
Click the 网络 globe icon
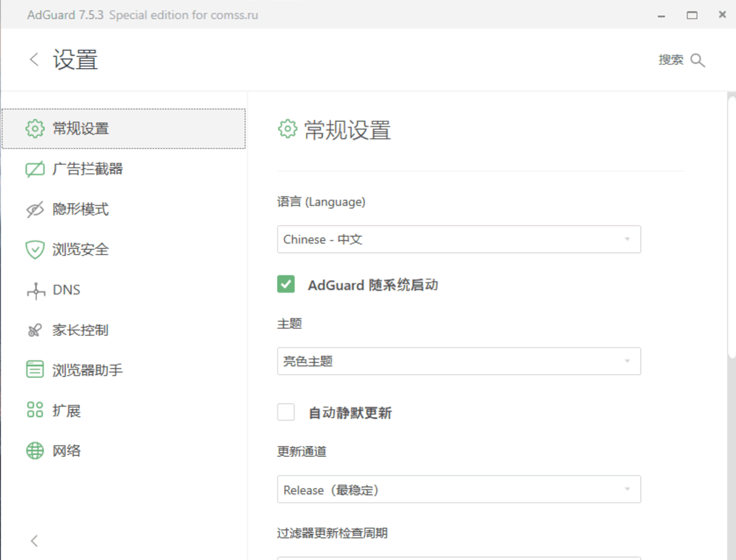click(35, 451)
